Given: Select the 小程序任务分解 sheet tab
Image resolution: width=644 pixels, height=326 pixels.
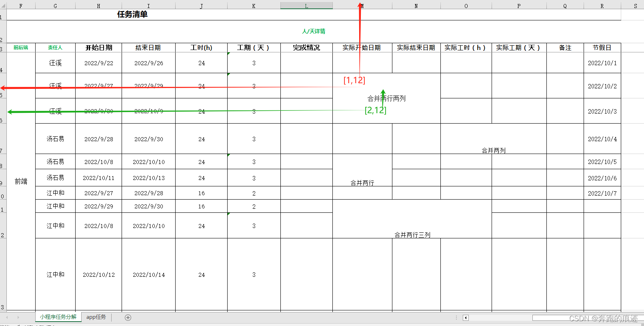Looking at the screenshot, I should pyautogui.click(x=58, y=317).
